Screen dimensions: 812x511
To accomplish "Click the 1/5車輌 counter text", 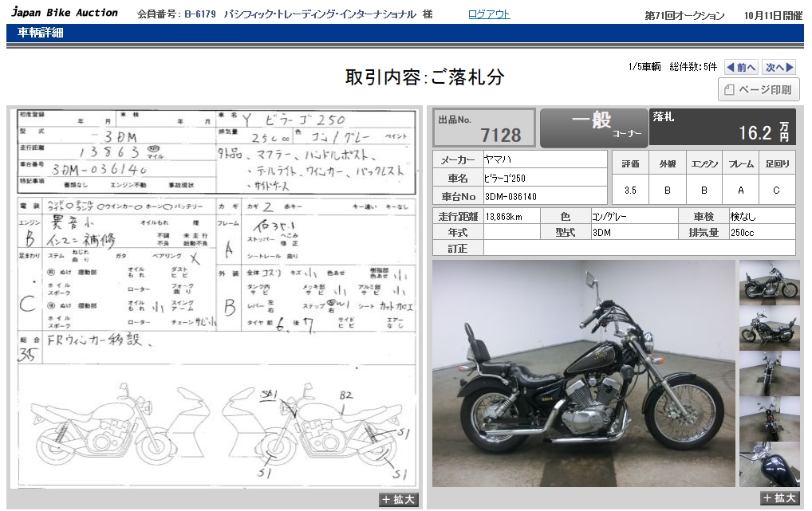I will point(644,67).
